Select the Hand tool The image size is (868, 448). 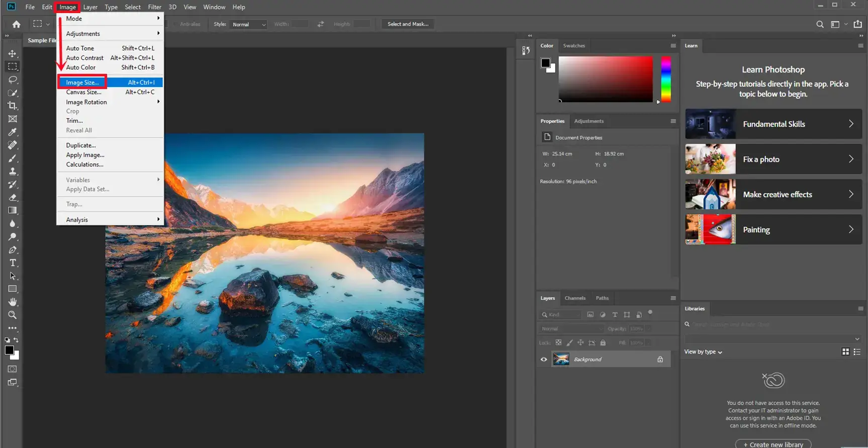13,302
